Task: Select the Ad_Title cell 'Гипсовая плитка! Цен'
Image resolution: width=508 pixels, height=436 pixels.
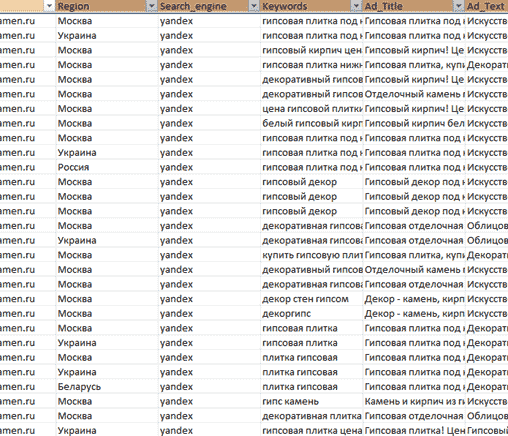Action: 414,431
